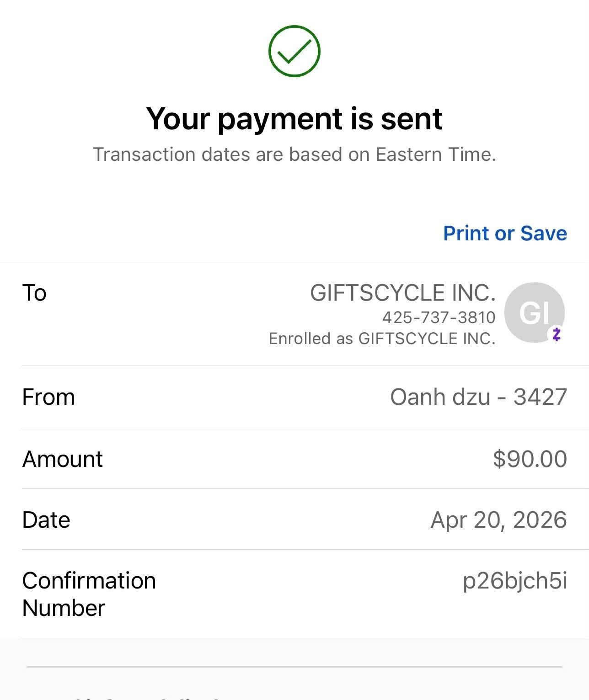This screenshot has width=589, height=700.
Task: Tap the GI recipient avatar circle
Action: pos(534,313)
